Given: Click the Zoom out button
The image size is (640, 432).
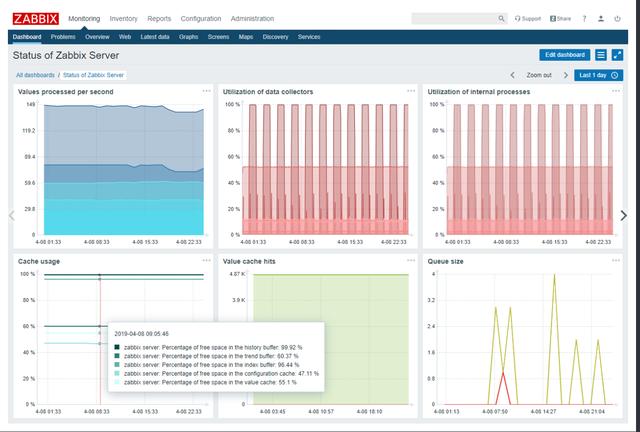Looking at the screenshot, I should pos(539,75).
